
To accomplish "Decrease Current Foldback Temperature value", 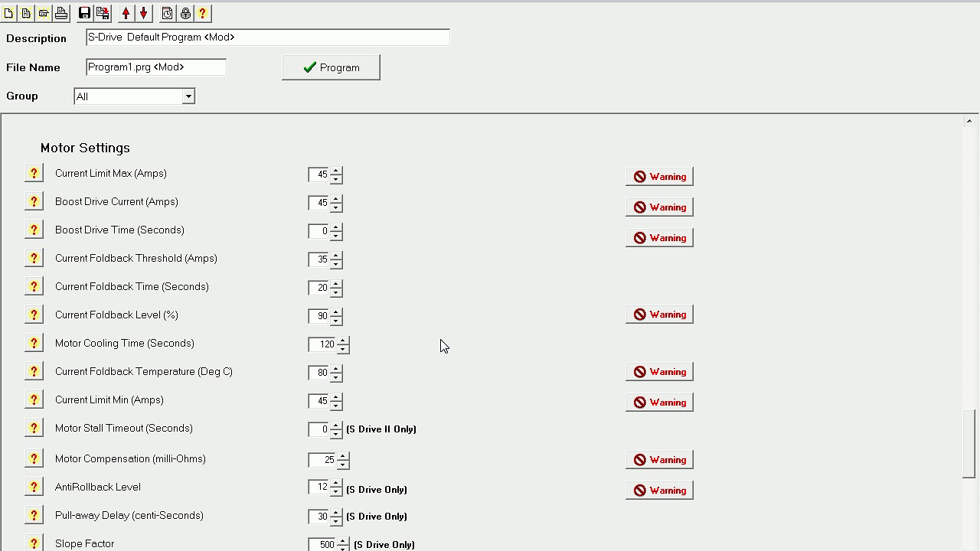I will (x=336, y=377).
